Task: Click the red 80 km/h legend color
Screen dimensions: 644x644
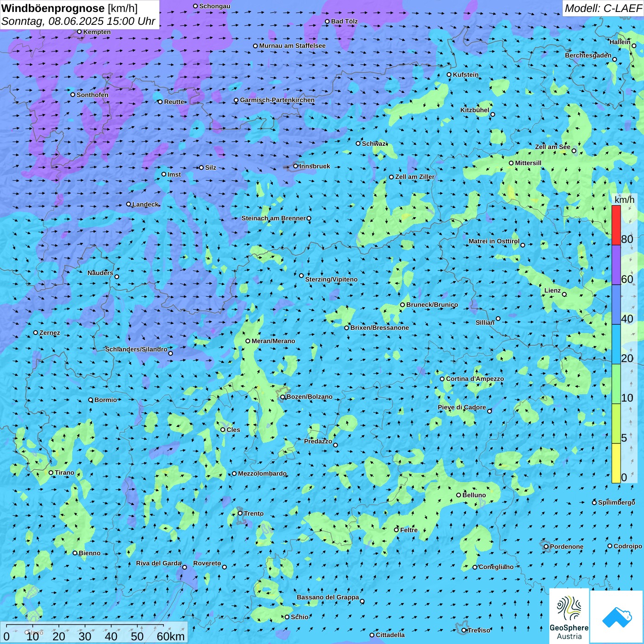Action: (616, 225)
